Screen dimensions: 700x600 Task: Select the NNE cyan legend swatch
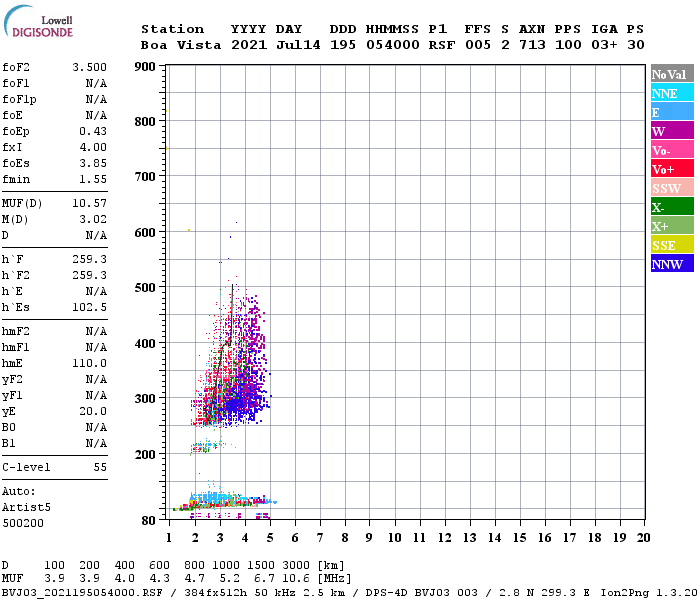pos(672,93)
